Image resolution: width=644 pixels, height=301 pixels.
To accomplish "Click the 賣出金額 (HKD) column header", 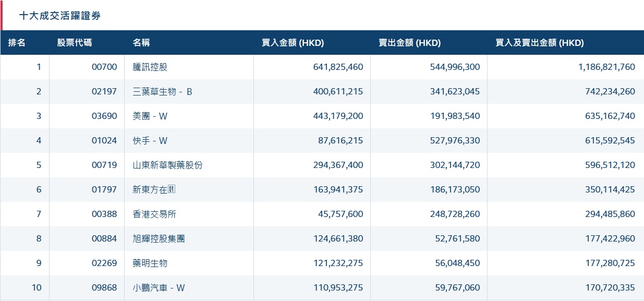I will point(409,43).
